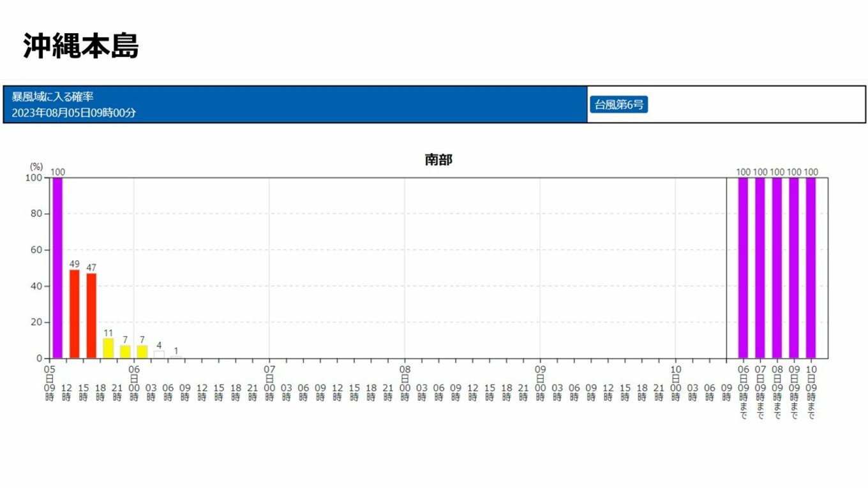Click the 07日00時 axis label
This screenshot has height=488, width=868.
269,383
